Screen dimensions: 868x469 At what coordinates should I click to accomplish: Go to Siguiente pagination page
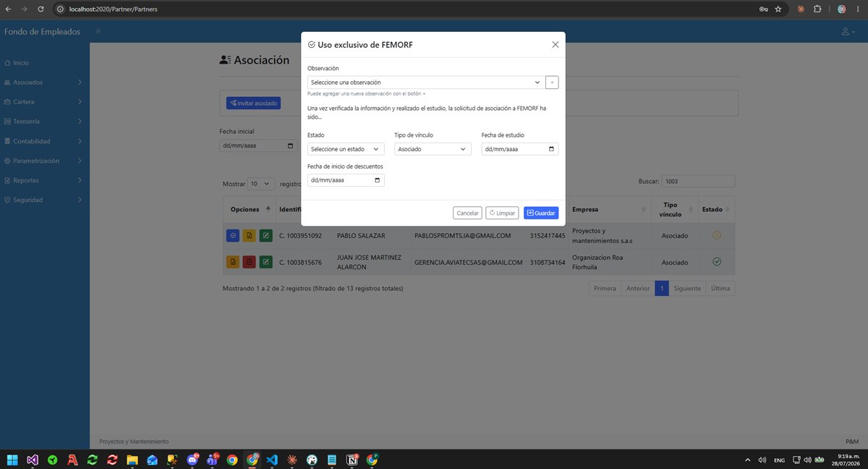pos(687,288)
